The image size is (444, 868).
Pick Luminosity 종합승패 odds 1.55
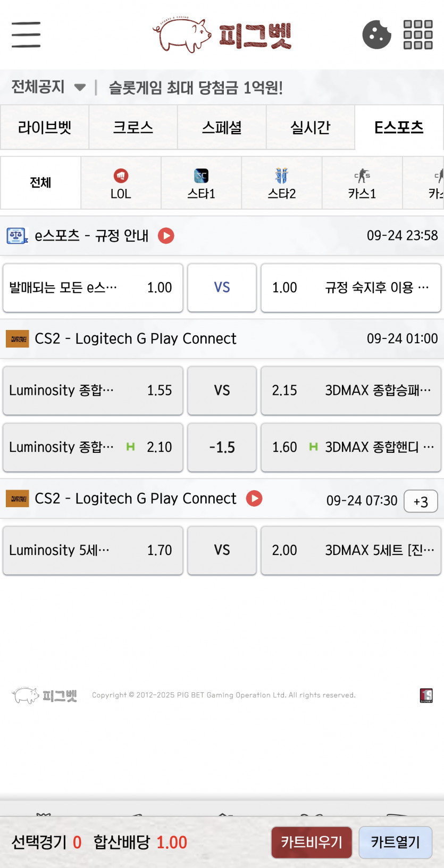pyautogui.click(x=93, y=391)
